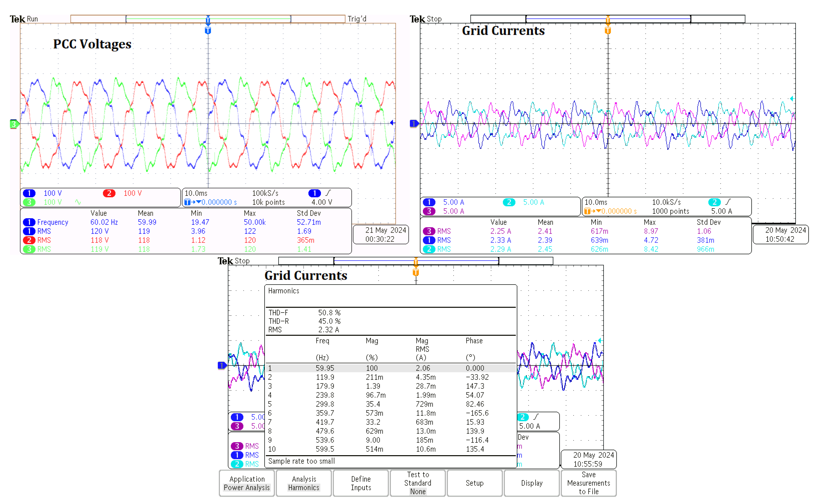Open the Setup bottom menu item
819x504 pixels.
tap(474, 483)
